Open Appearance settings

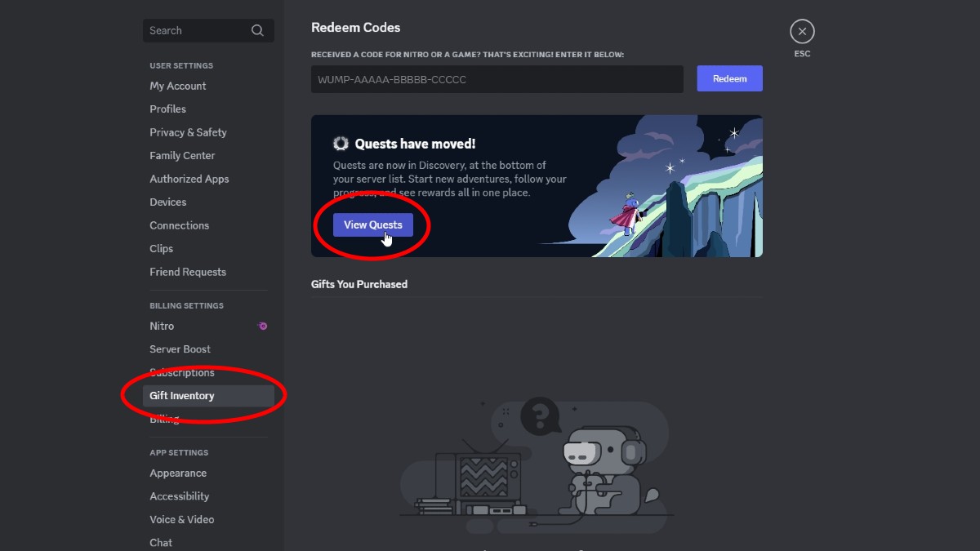click(178, 473)
